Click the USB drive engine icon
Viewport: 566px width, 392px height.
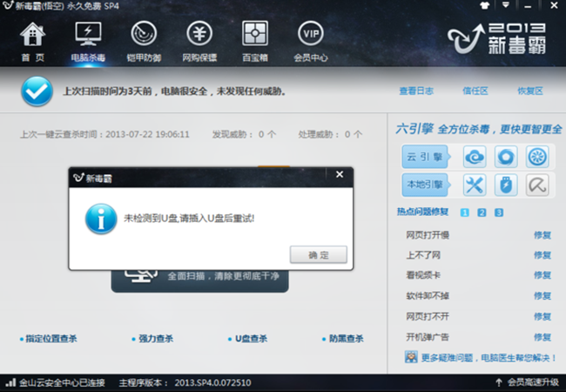(x=506, y=185)
